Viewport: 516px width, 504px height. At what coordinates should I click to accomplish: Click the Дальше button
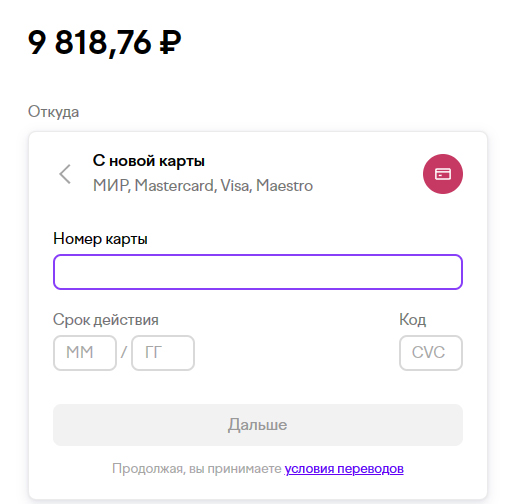pyautogui.click(x=258, y=425)
